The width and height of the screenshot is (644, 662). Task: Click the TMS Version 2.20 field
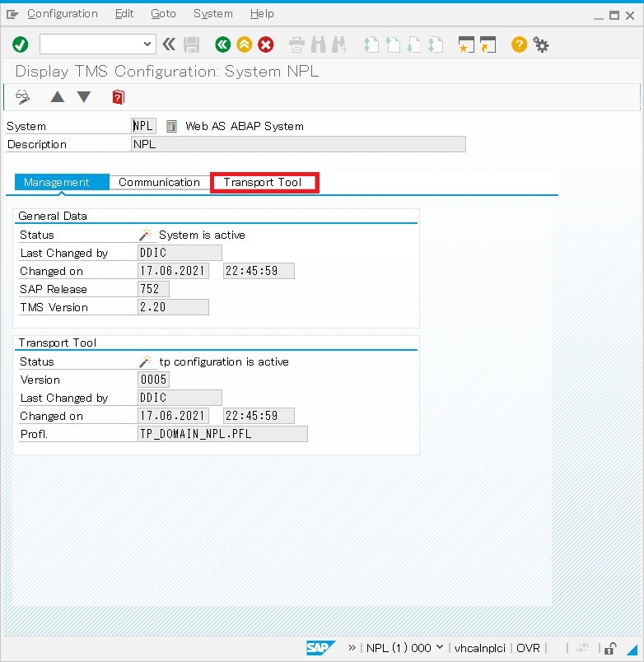point(173,307)
